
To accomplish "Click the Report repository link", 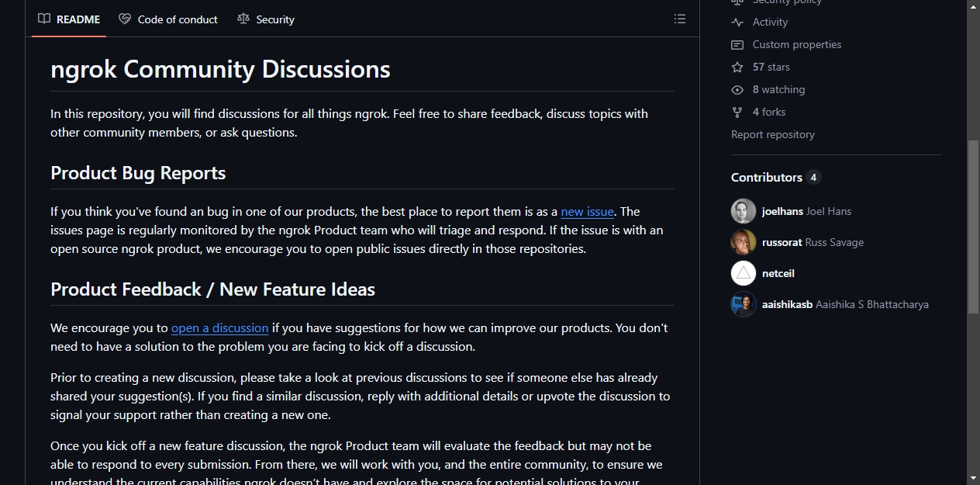I will point(773,134).
